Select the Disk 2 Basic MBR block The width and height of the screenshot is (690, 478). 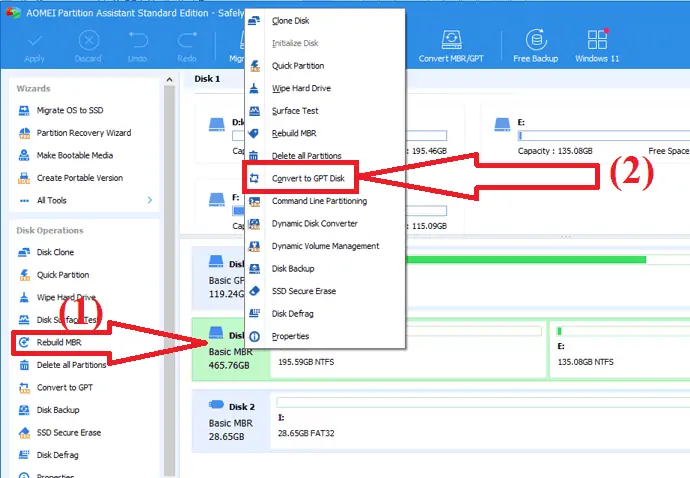click(x=231, y=421)
